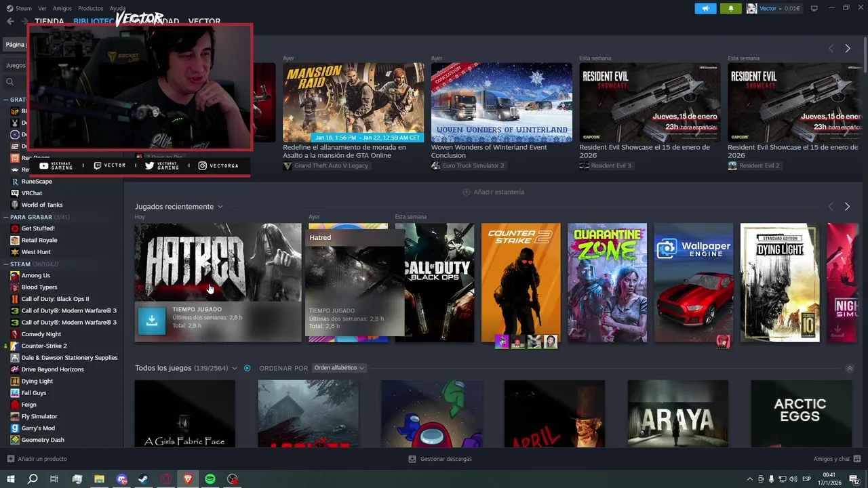The width and height of the screenshot is (868, 488).
Task: Open the notifications bell
Action: tap(730, 8)
